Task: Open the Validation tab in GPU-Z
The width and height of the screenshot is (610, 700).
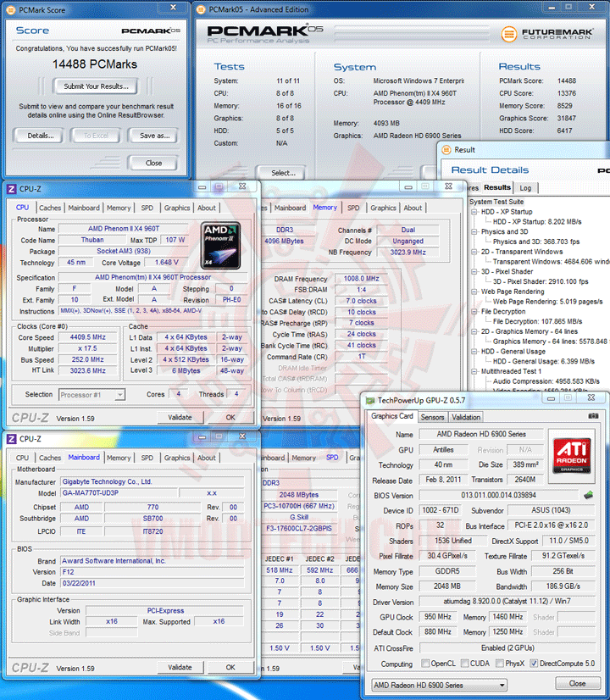Action: tap(466, 417)
